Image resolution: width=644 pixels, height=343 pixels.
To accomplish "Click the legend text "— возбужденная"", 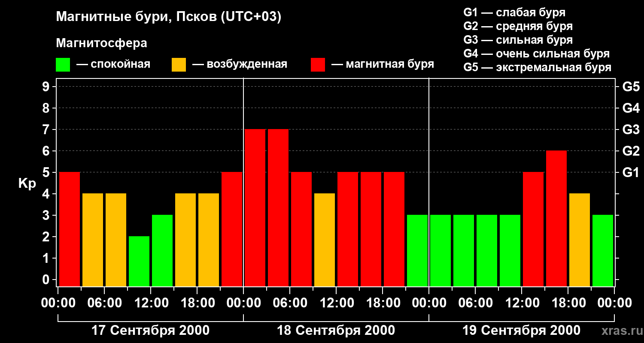I will click(240, 64).
